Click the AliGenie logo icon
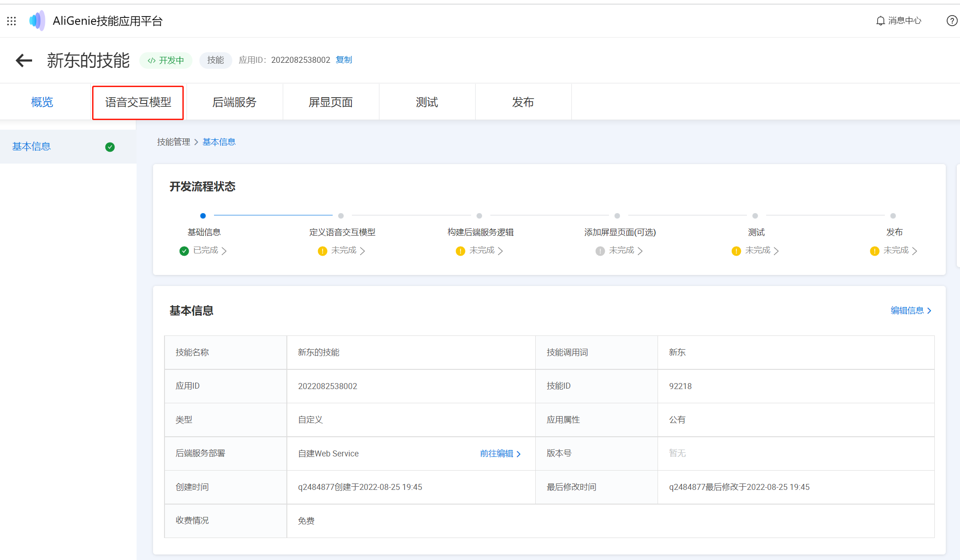960x560 pixels. [x=37, y=21]
